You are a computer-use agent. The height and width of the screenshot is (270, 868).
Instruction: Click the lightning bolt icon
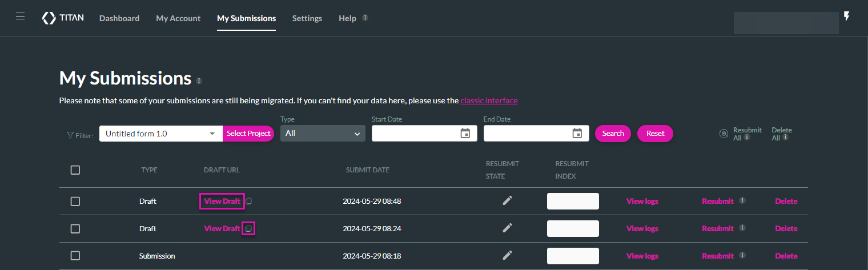coord(847,17)
